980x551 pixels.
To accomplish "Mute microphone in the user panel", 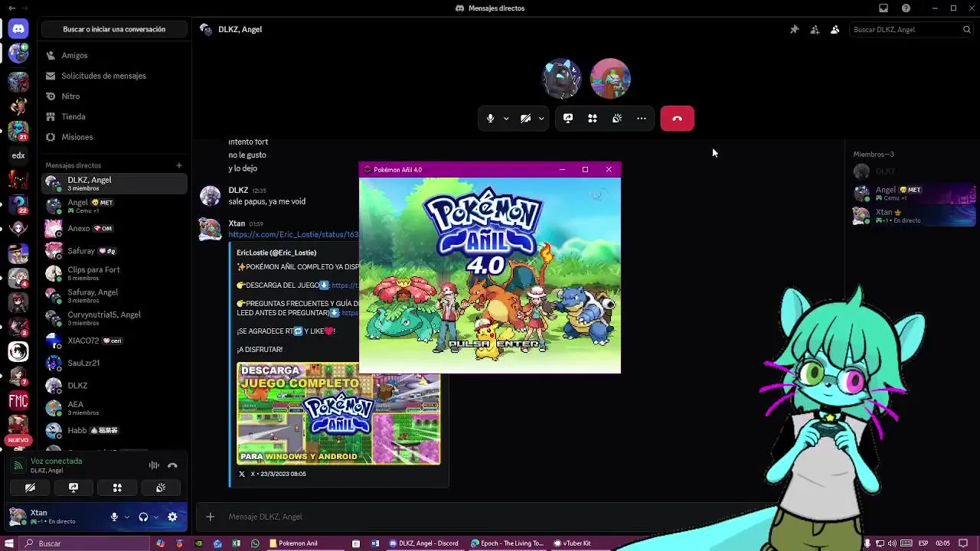I will pos(114,517).
